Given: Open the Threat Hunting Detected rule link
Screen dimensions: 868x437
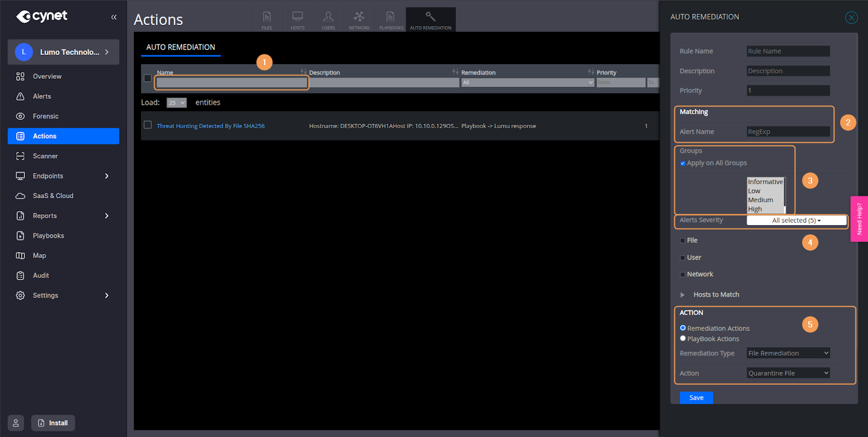Looking at the screenshot, I should click(x=210, y=126).
